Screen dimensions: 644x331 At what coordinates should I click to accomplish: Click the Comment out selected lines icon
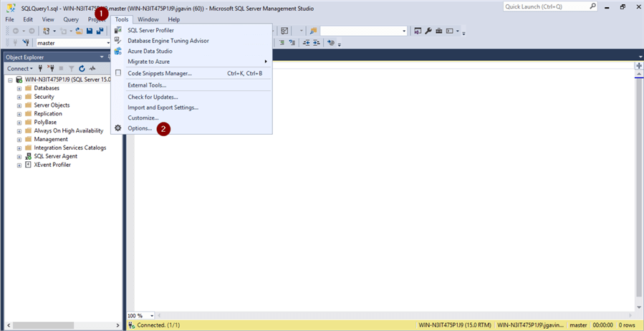(282, 42)
